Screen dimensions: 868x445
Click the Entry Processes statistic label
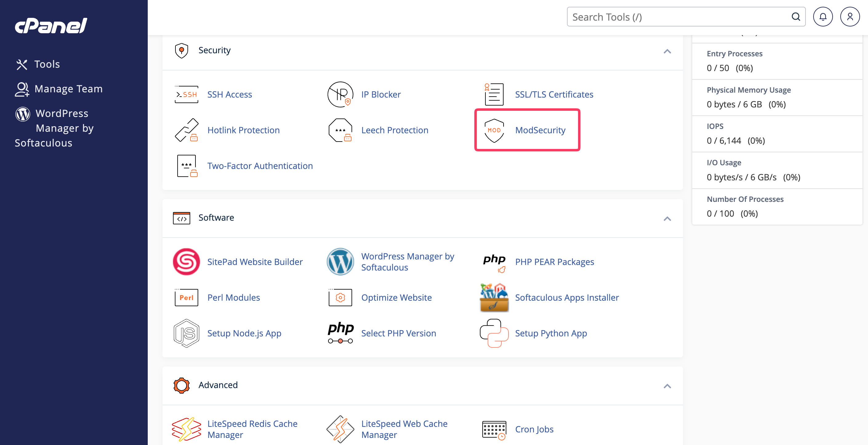[x=734, y=54]
